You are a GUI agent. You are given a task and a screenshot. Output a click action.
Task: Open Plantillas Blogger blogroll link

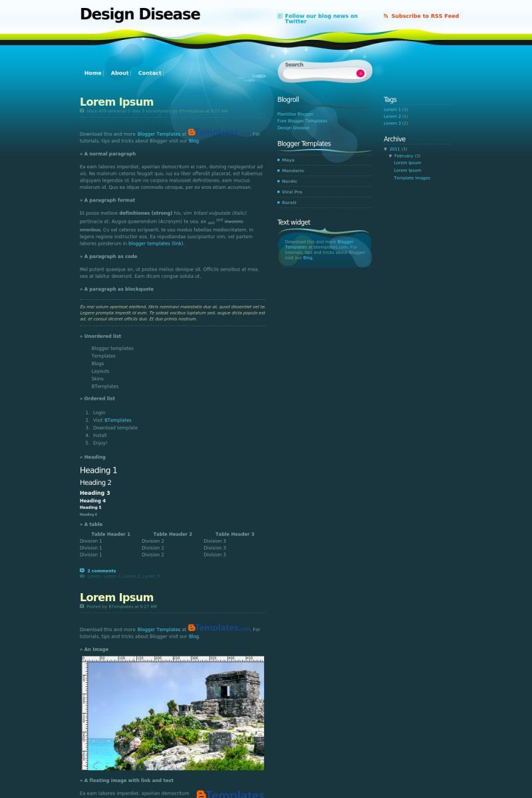[295, 114]
